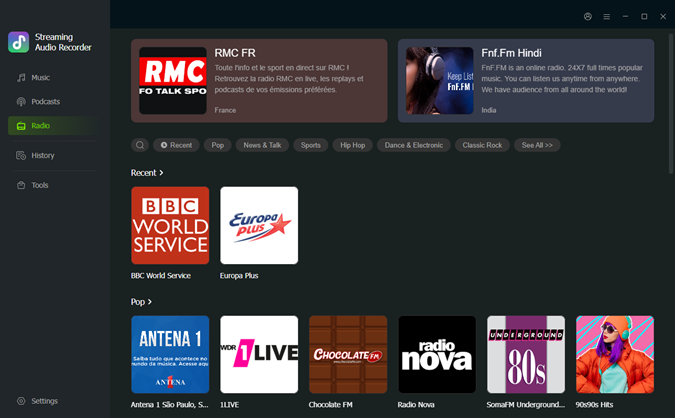Image resolution: width=675 pixels, height=418 pixels.
Task: Click the Fnf.Fm Hindi headphones thumbnail
Action: 440,81
